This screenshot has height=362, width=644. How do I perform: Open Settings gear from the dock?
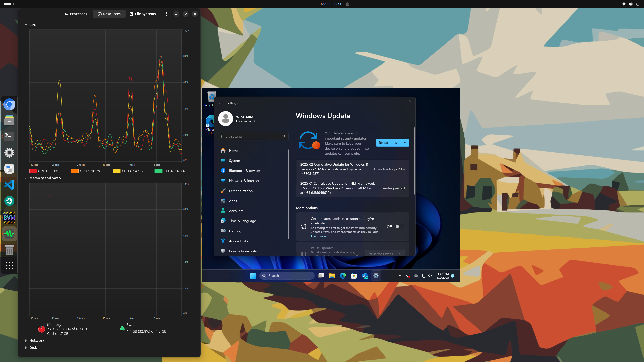(x=9, y=153)
